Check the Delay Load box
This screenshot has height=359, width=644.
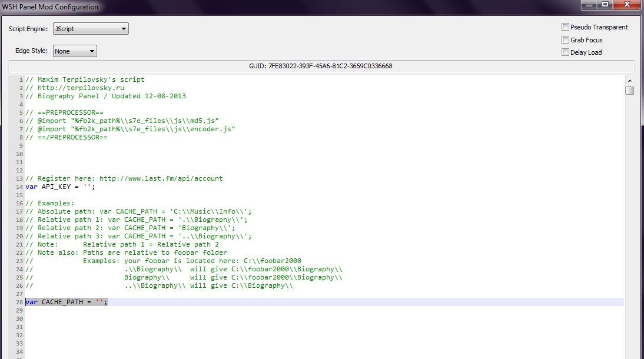click(x=566, y=52)
